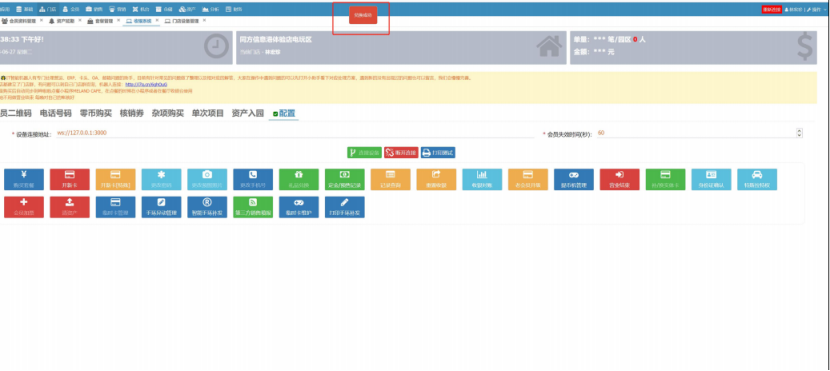Click the green 连接设备 button
This screenshot has height=371, width=830.
(x=364, y=152)
